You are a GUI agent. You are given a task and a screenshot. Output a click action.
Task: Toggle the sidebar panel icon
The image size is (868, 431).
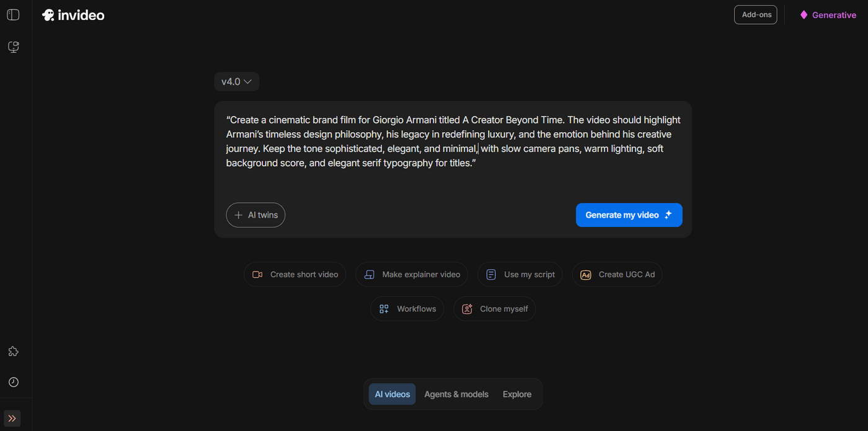[13, 15]
